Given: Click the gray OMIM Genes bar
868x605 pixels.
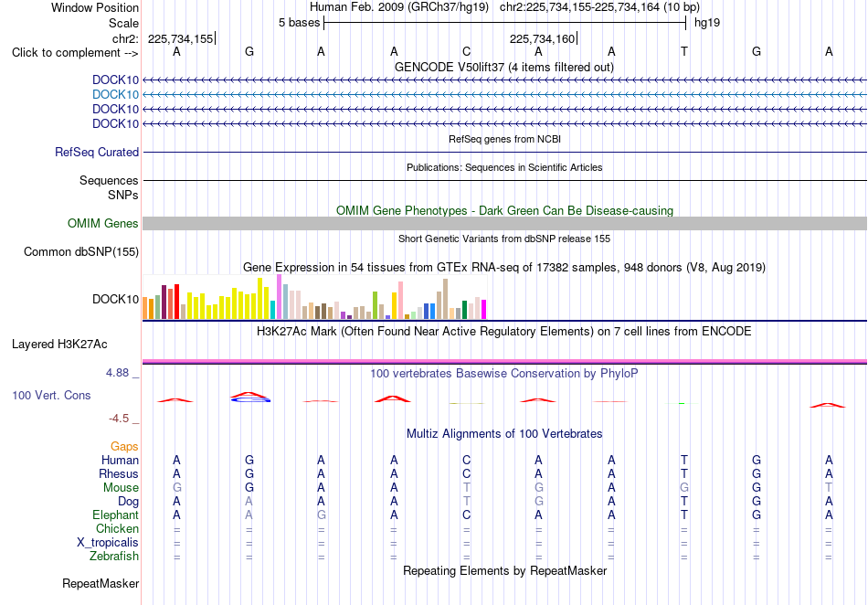Looking at the screenshot, I should 504,224.
